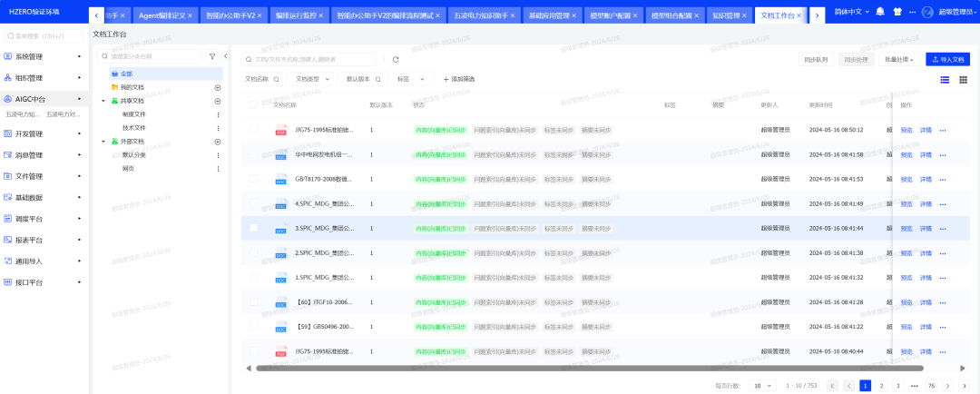Open the 消息管理 sidebar menu
Viewport: 980px width, 394px height.
(44, 155)
